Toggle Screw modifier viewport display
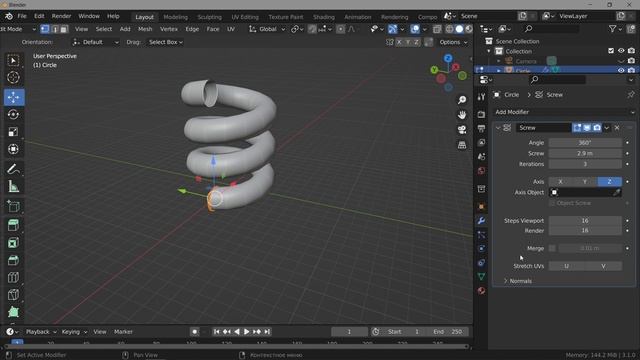The height and width of the screenshot is (360, 640). tap(587, 128)
